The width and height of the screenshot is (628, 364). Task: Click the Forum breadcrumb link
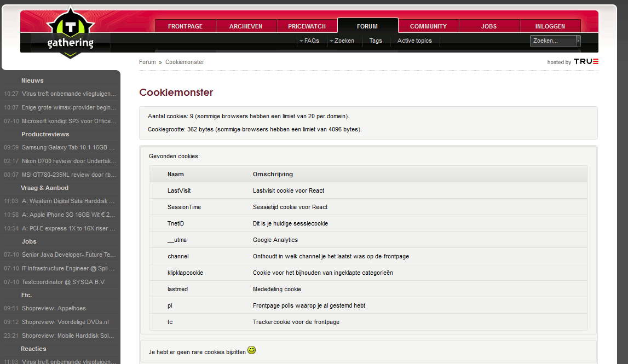147,62
